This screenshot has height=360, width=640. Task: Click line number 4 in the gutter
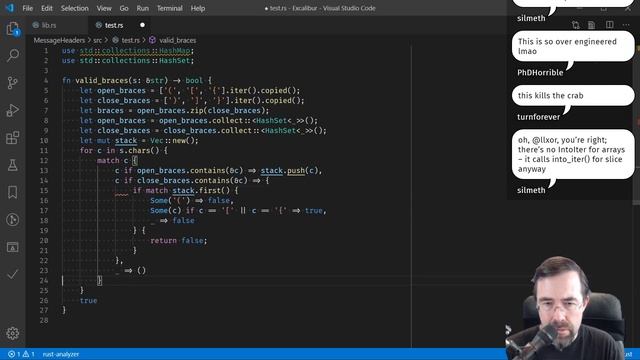(46, 80)
